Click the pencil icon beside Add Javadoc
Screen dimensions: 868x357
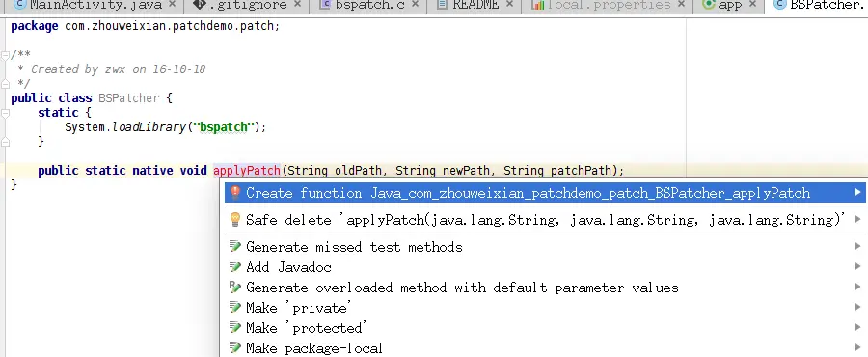[235, 266]
